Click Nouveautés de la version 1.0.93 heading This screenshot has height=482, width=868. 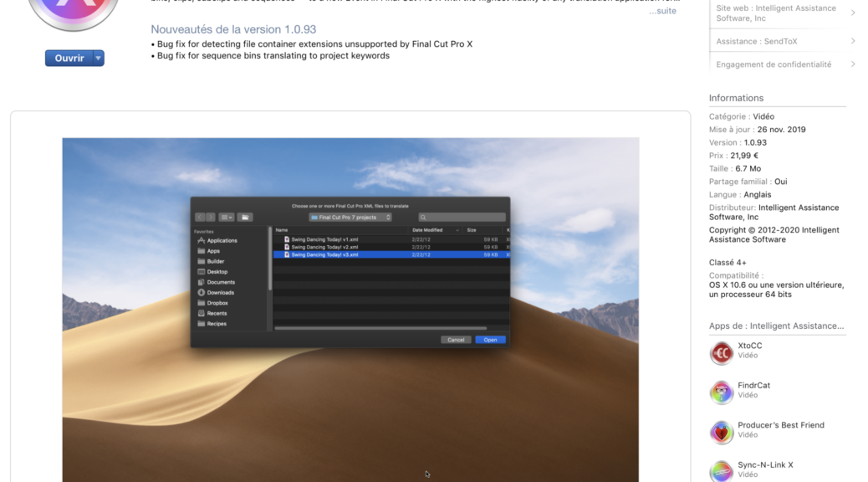point(233,29)
